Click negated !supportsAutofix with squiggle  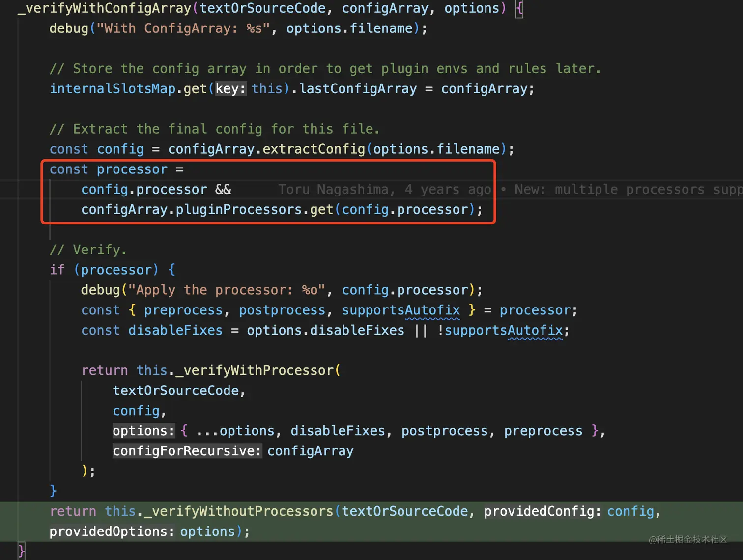point(500,331)
